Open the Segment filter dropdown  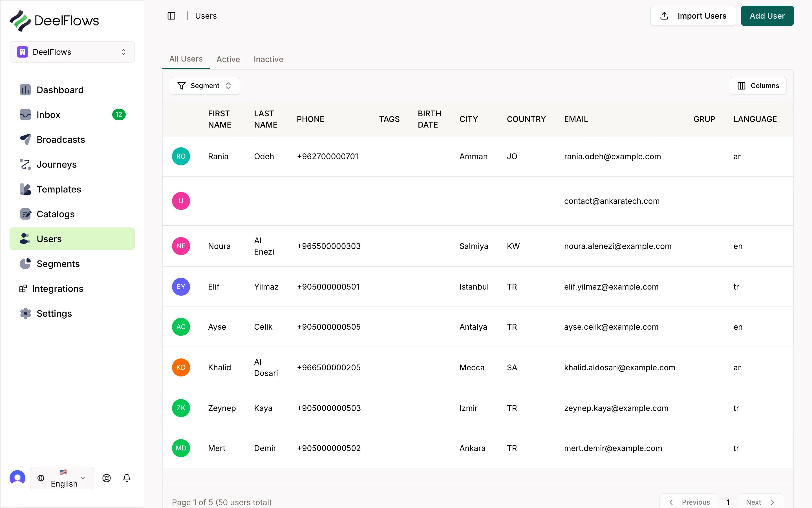tap(205, 86)
